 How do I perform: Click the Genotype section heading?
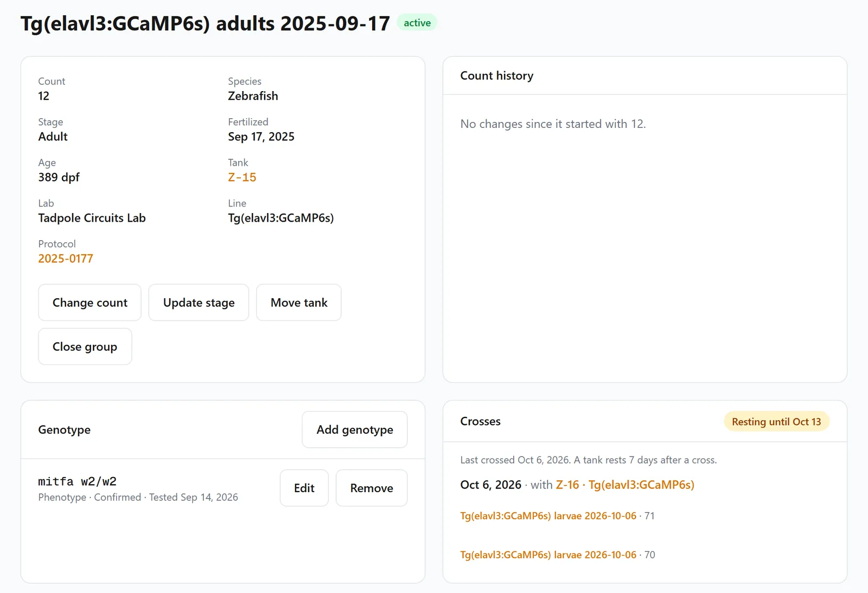pyautogui.click(x=64, y=430)
